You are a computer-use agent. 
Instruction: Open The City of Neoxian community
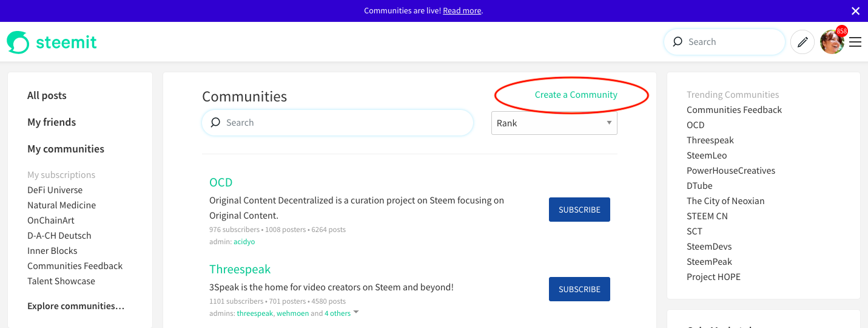pos(725,201)
